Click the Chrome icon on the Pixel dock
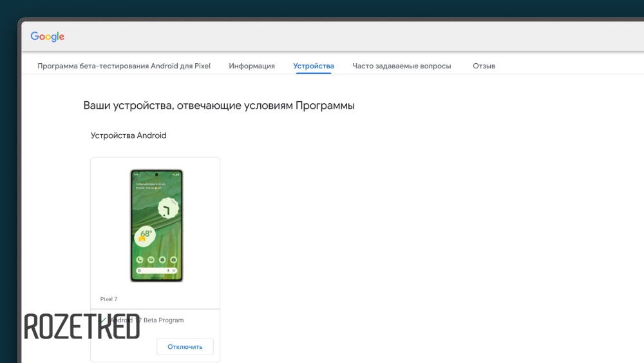644x363 pixels. [162, 259]
